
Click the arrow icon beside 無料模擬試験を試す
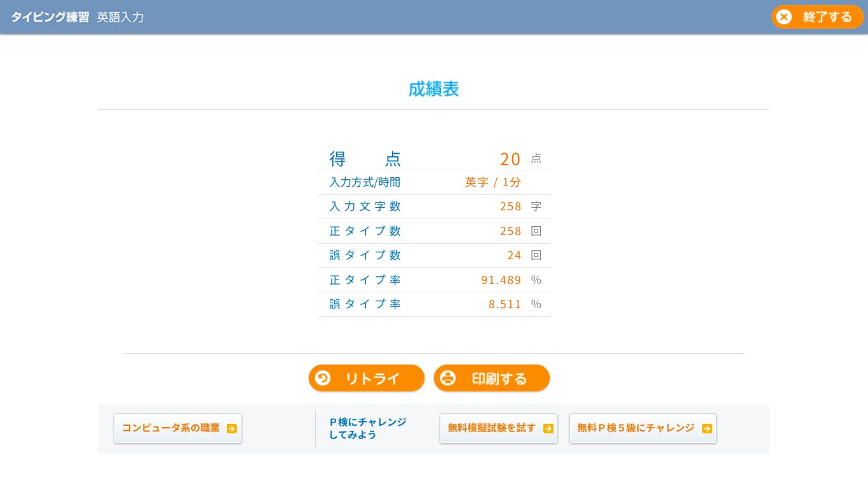coord(548,428)
